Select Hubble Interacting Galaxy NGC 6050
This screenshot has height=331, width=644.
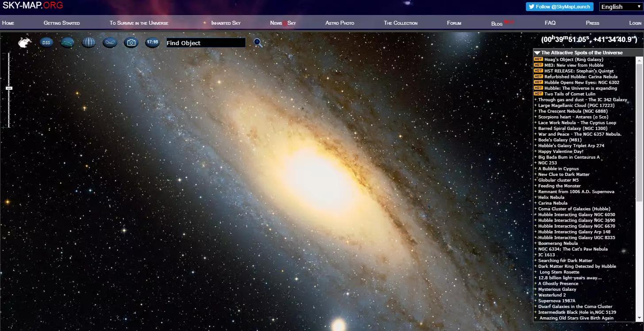click(577, 214)
